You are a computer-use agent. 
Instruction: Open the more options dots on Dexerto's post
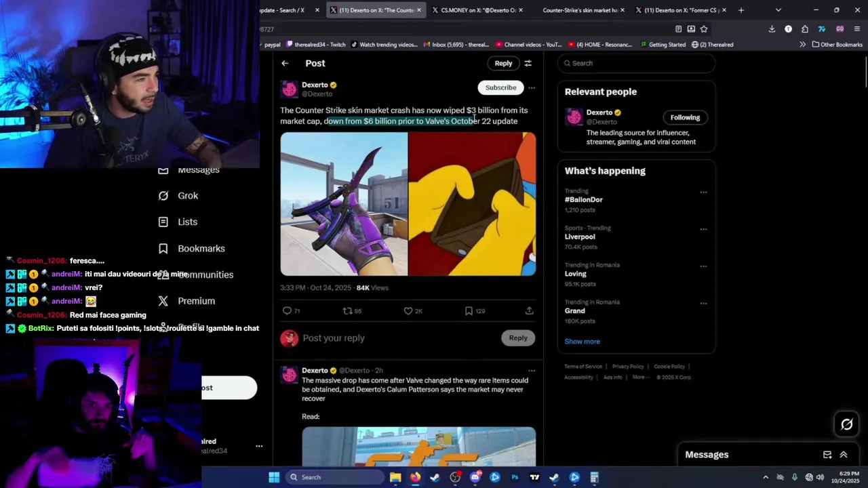(x=532, y=87)
